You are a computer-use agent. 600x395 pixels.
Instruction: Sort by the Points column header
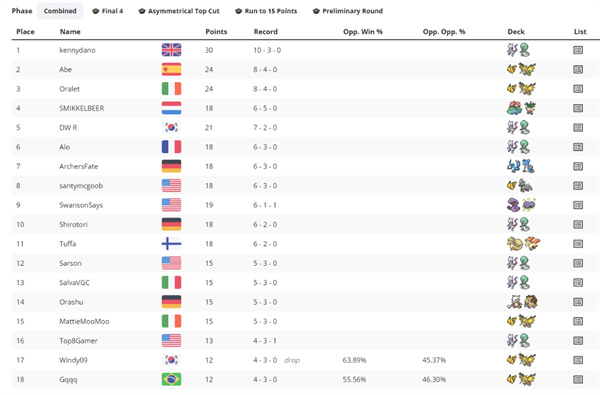click(x=216, y=32)
